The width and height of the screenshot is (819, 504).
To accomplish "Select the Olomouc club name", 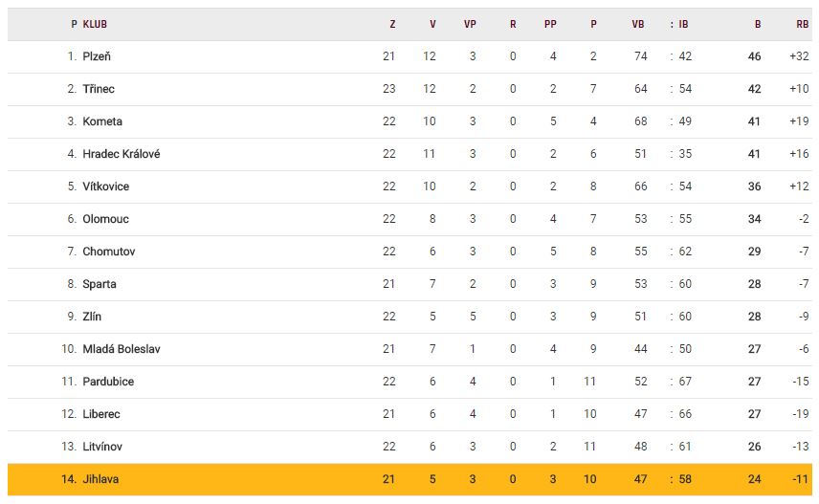I will (x=105, y=219).
